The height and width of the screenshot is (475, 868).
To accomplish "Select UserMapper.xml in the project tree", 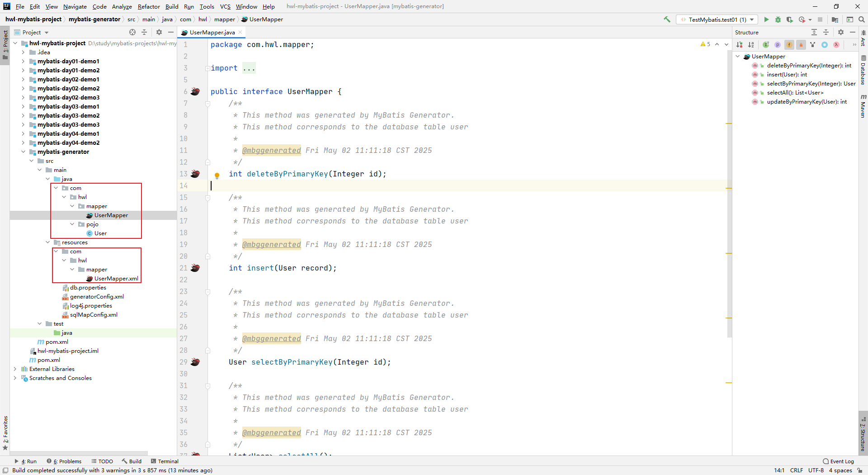I will click(116, 278).
